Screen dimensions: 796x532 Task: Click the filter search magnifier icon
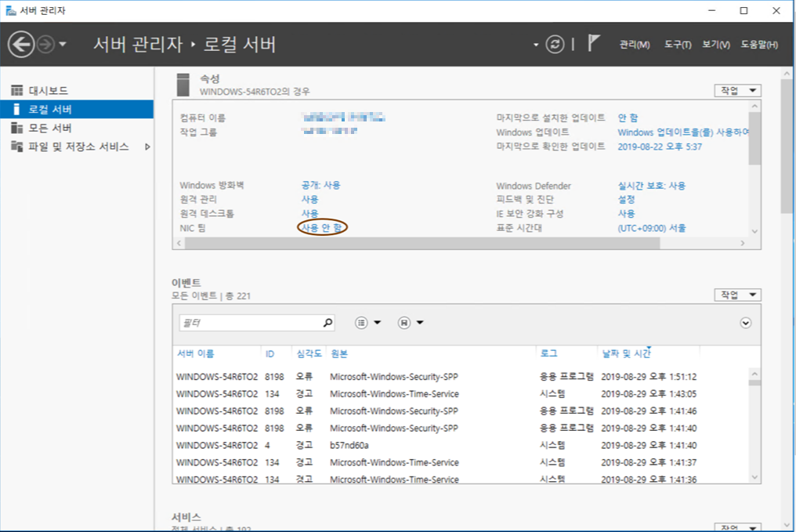328,323
